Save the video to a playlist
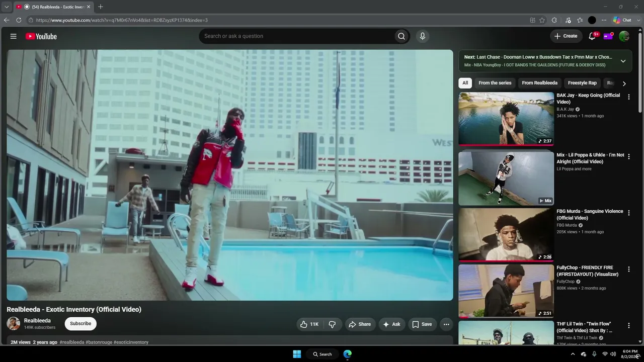This screenshot has height=362, width=644. tap(422, 324)
